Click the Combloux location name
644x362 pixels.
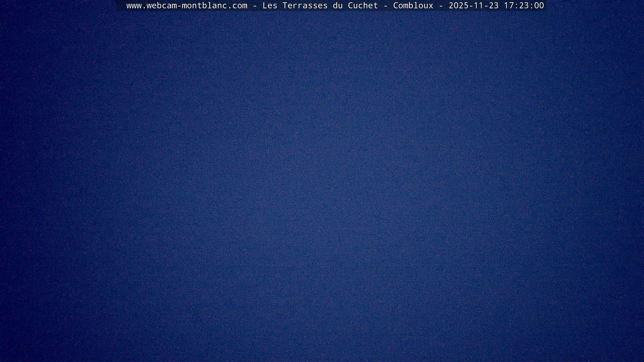[413, 6]
